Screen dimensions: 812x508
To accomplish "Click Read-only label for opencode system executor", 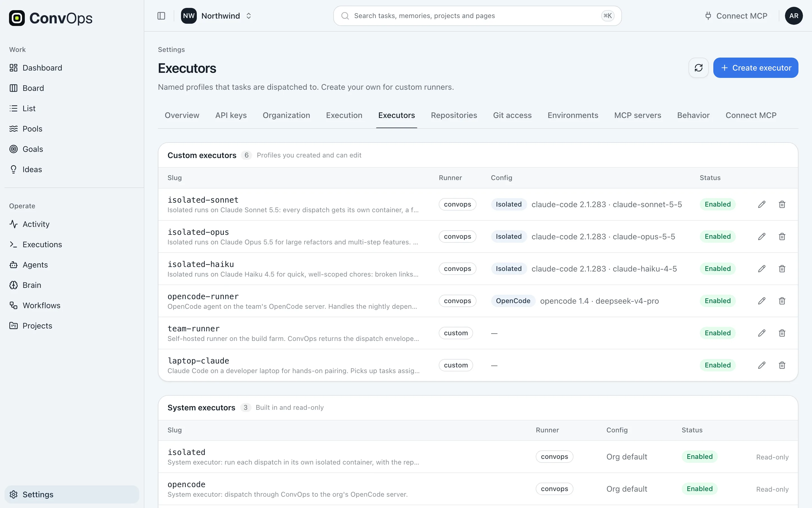I will [772, 489].
